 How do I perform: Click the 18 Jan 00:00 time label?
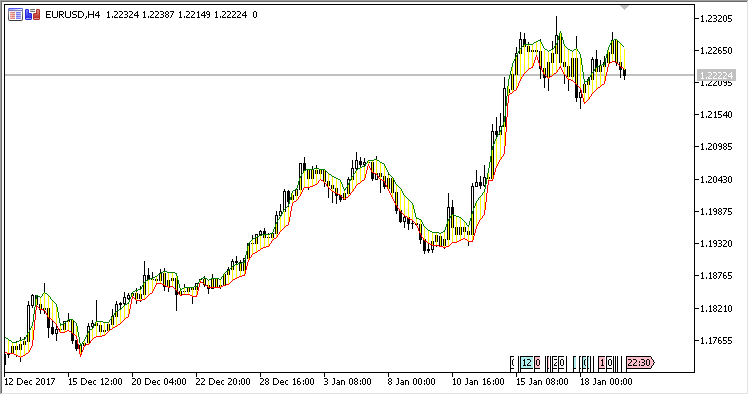click(606, 382)
